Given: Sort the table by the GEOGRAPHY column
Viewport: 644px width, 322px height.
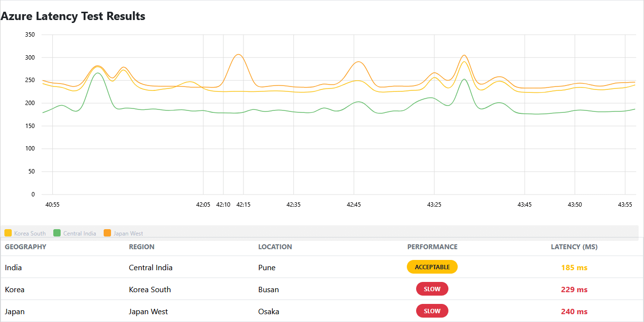Looking at the screenshot, I should pos(25,247).
